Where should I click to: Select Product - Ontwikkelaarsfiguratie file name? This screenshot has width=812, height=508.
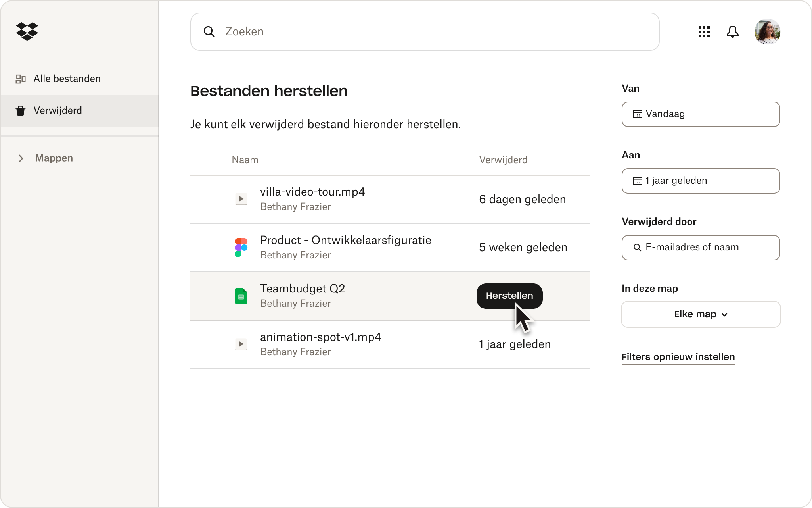point(346,240)
